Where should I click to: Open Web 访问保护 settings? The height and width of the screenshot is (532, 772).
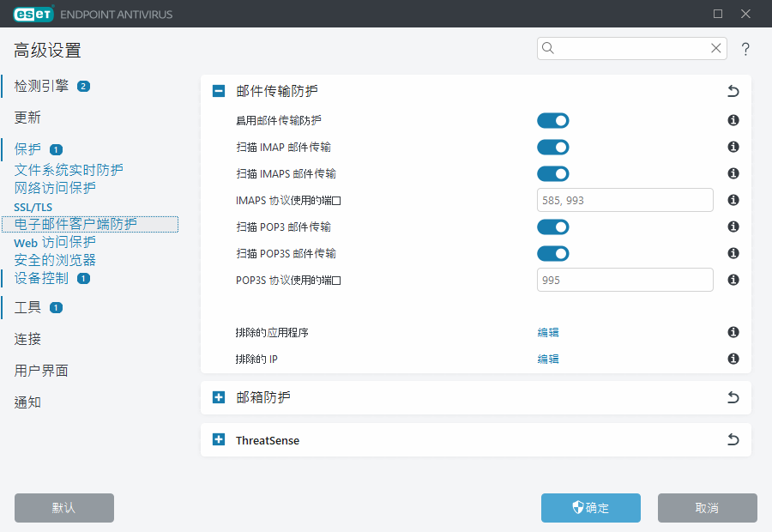pos(55,242)
